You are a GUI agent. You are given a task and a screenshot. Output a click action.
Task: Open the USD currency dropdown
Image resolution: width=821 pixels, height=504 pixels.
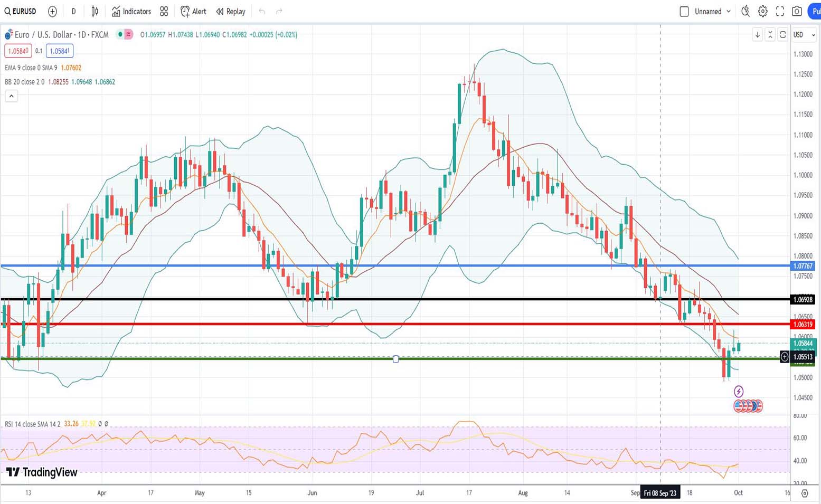click(x=804, y=35)
